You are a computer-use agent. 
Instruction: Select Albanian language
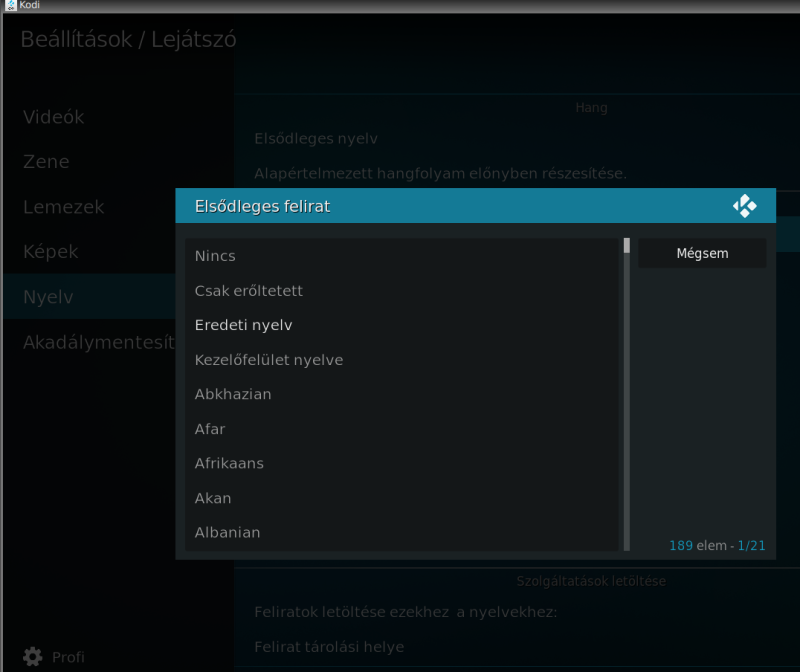402,532
